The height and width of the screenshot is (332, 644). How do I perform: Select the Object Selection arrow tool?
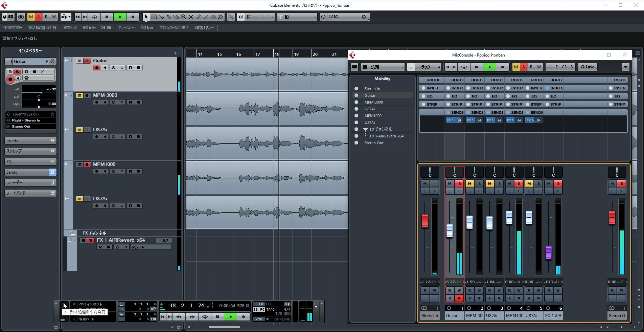146,17
